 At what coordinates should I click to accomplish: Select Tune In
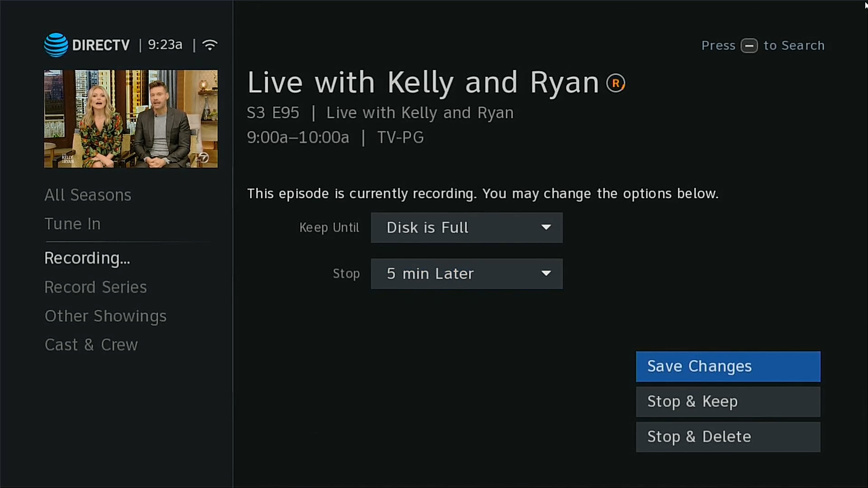tap(72, 224)
